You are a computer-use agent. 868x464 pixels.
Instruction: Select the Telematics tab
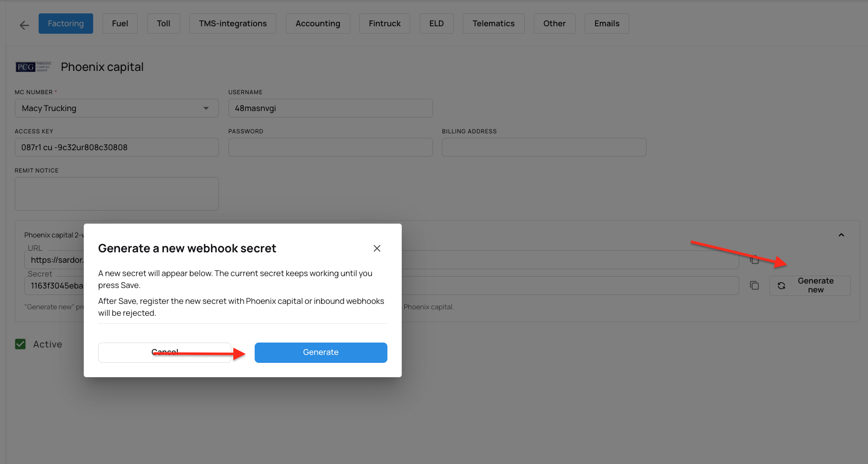tap(493, 24)
